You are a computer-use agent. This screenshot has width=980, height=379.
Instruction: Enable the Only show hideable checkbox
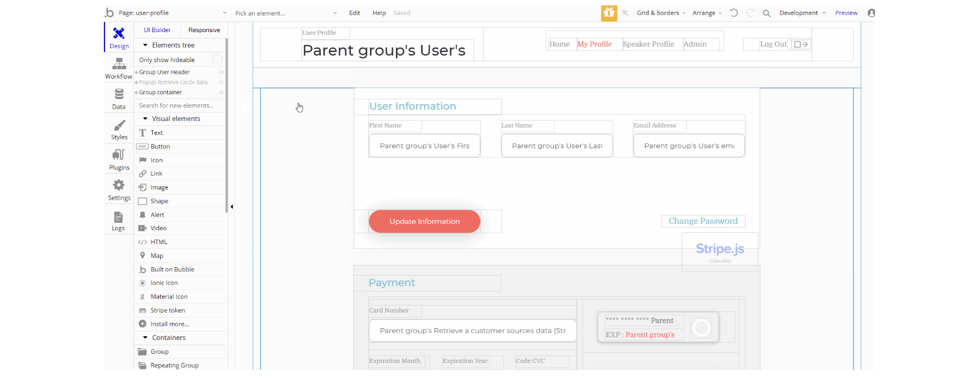click(217, 59)
